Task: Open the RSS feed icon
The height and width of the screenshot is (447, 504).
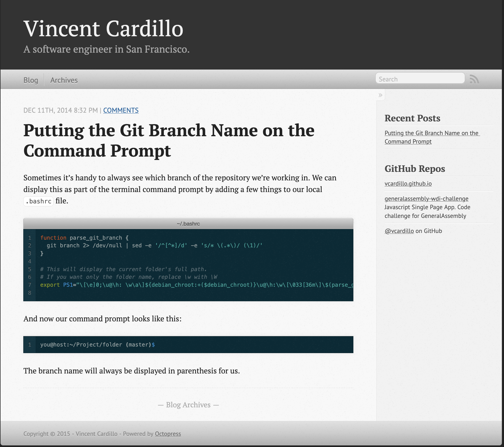Action: [x=475, y=79]
